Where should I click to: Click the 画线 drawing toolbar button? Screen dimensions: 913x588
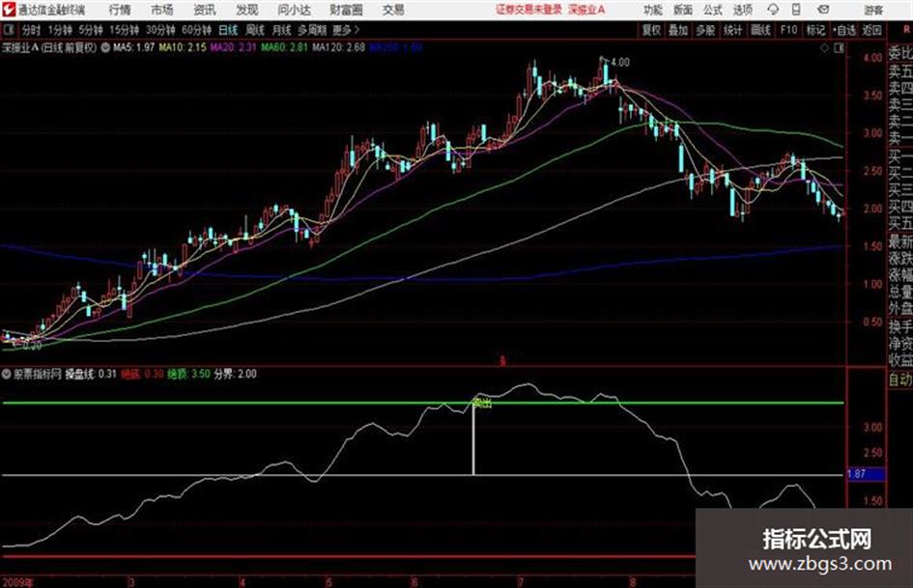pos(760,30)
